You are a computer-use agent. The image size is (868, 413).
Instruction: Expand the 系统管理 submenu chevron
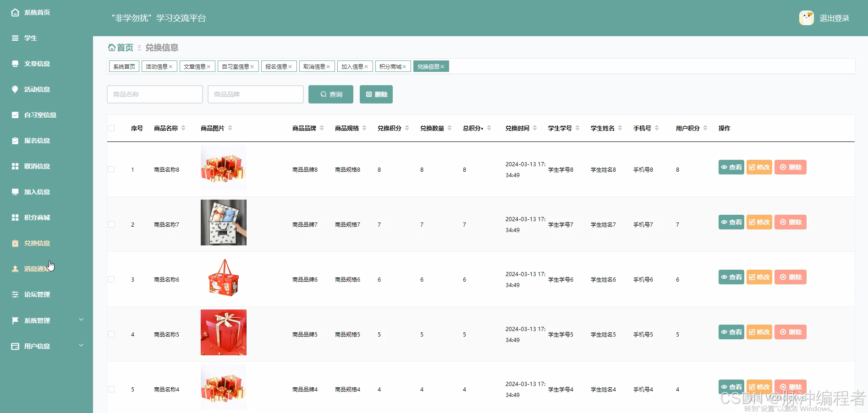pos(81,320)
